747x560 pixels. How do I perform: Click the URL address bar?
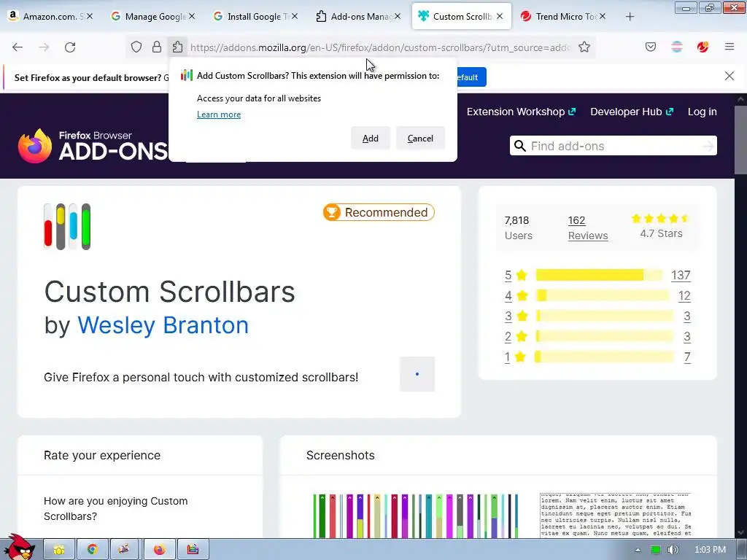[380, 47]
